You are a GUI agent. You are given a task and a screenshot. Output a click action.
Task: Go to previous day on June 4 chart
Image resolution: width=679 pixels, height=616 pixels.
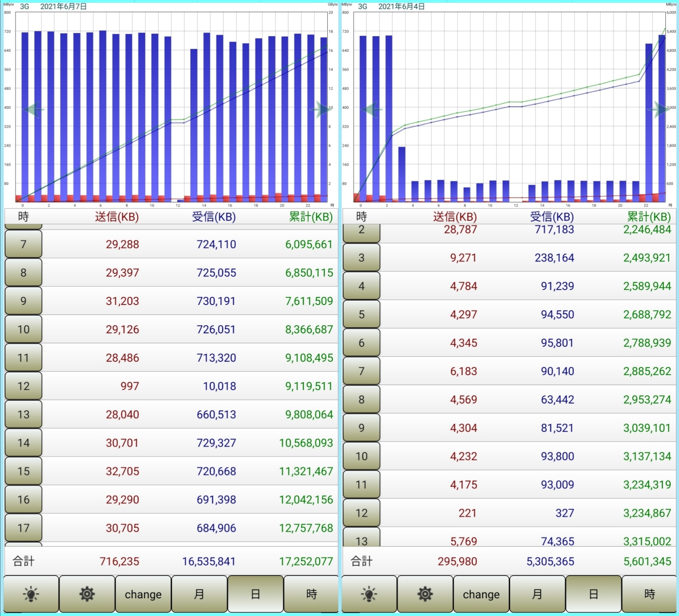(x=371, y=109)
